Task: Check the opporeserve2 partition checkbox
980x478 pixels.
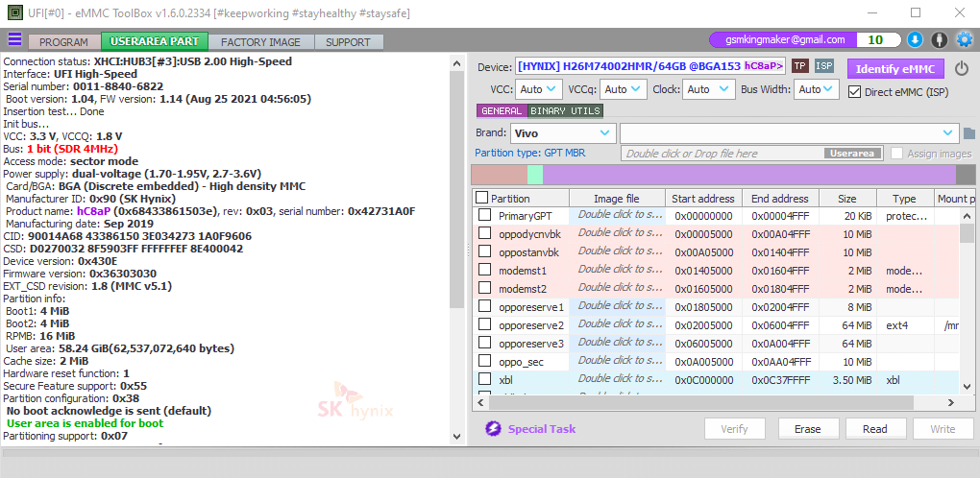Action: (484, 324)
